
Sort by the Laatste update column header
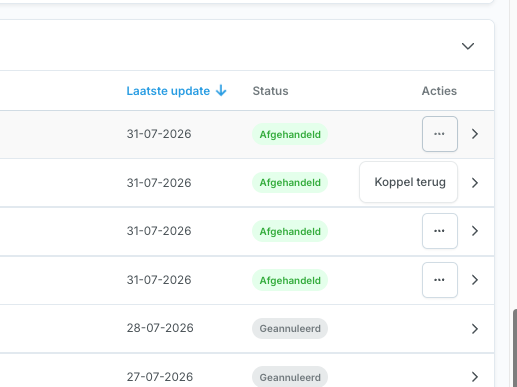click(x=168, y=91)
